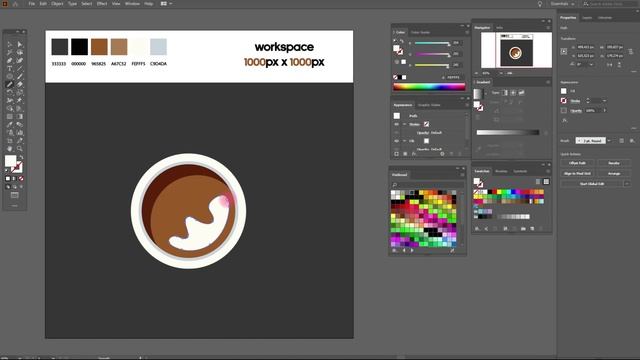Open the Help menu
Screen dimensions: 640x360
click(149, 4)
